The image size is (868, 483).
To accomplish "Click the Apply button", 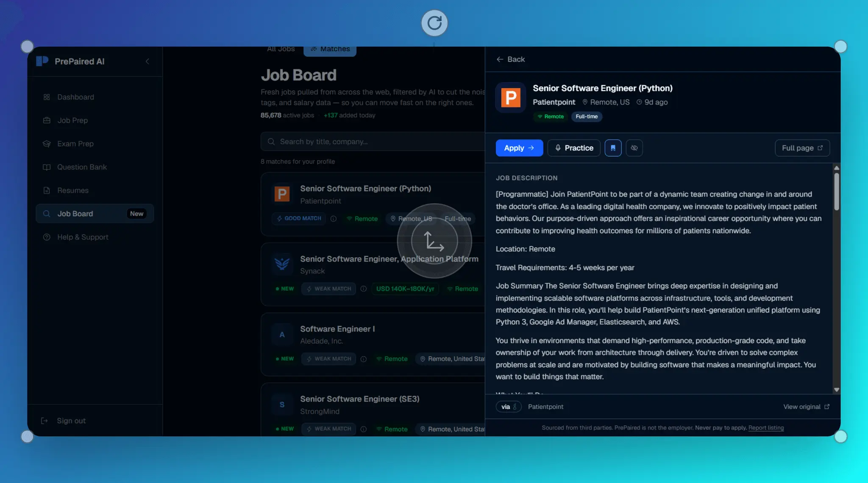I will pyautogui.click(x=519, y=148).
